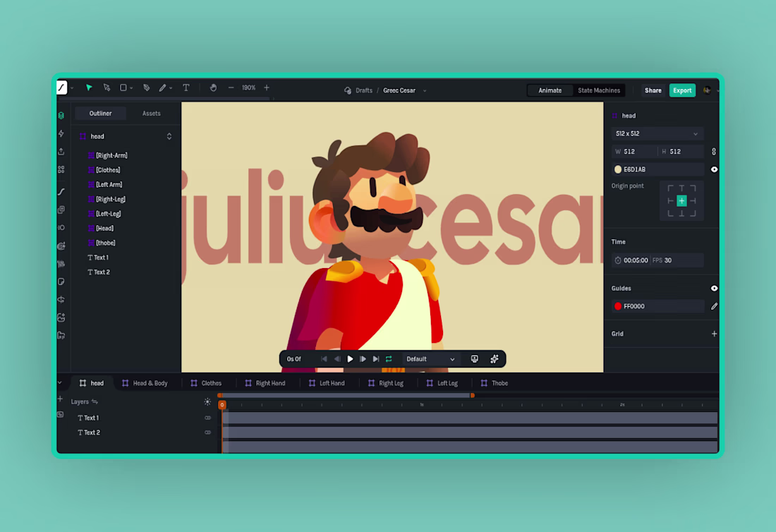The height and width of the screenshot is (532, 776).
Task: Open the logo menu dropdown arrow
Action: tap(72, 88)
